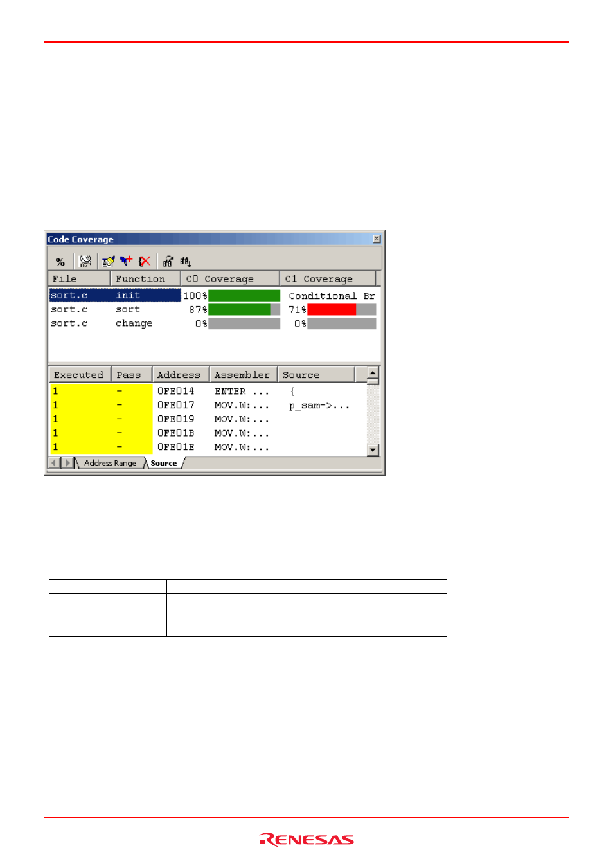Click address 0FE019
Viewport: 613px width, 868px height.
(x=175, y=419)
